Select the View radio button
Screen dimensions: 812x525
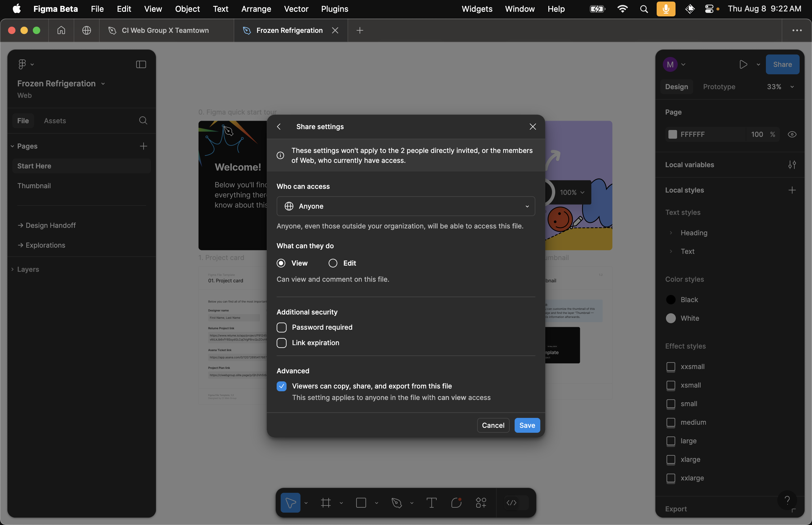pos(281,263)
